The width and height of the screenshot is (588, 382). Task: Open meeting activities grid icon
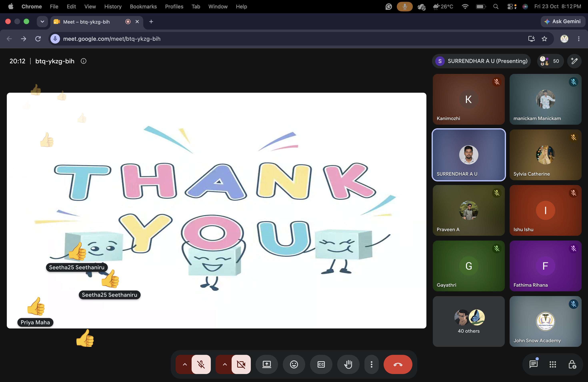[553, 364]
